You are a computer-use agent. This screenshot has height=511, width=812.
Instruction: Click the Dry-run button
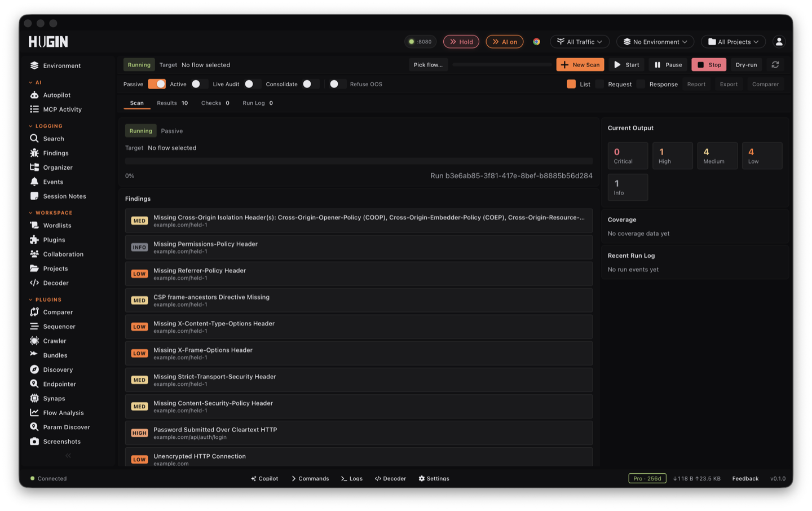pyautogui.click(x=746, y=65)
